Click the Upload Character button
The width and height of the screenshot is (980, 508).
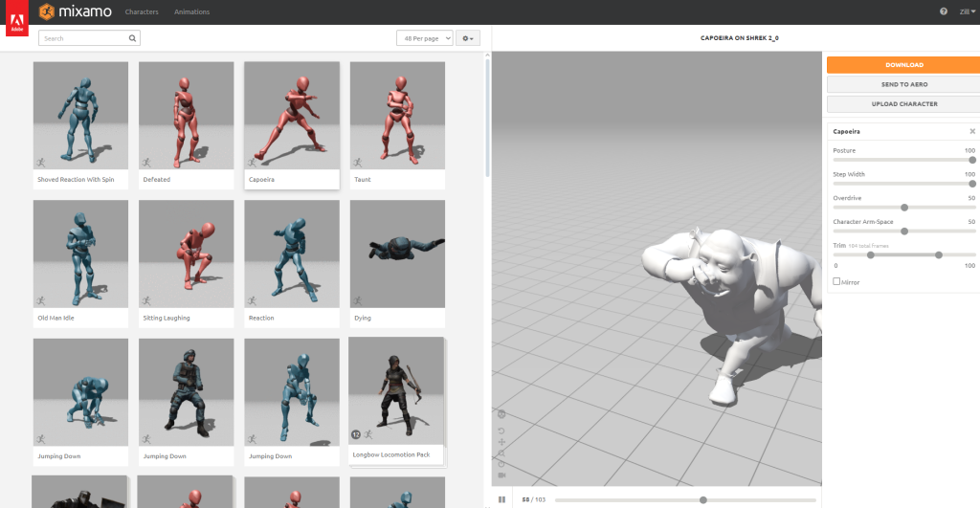pos(903,103)
